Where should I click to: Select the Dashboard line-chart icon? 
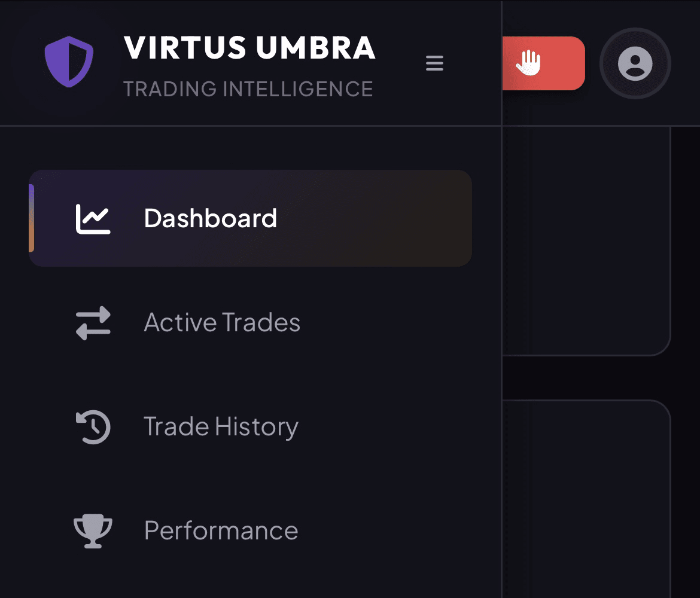pos(93,218)
